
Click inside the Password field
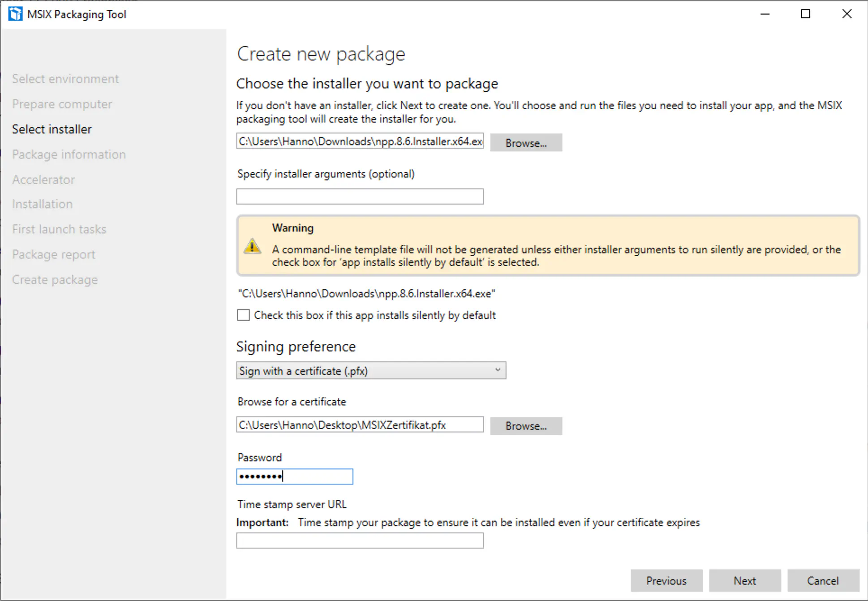[294, 476]
